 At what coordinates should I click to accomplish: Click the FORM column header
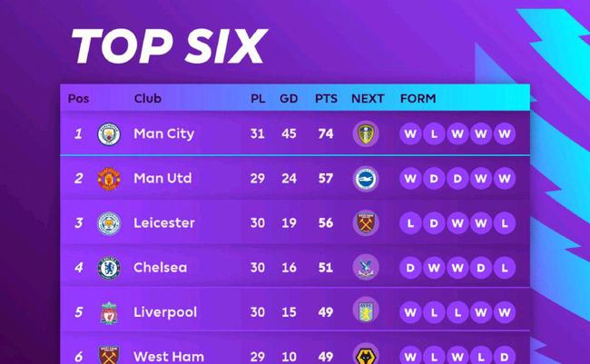click(418, 98)
